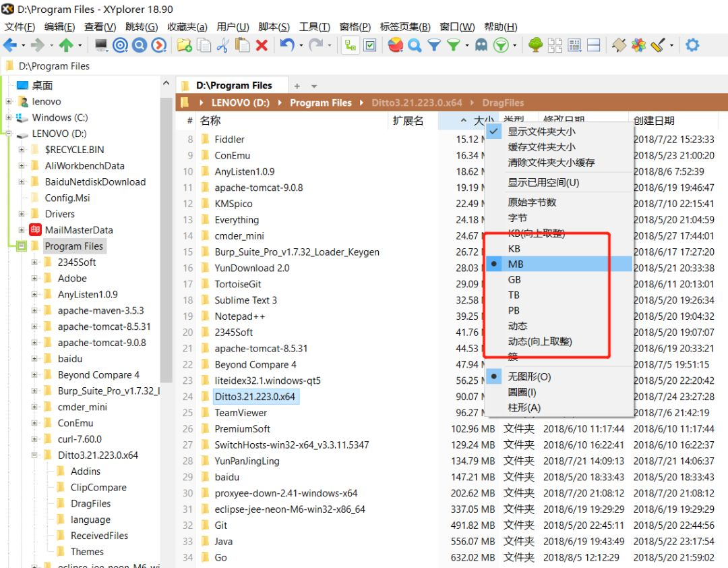Expand Windows (C:) drive node
The height and width of the screenshot is (568, 728).
tap(9, 117)
